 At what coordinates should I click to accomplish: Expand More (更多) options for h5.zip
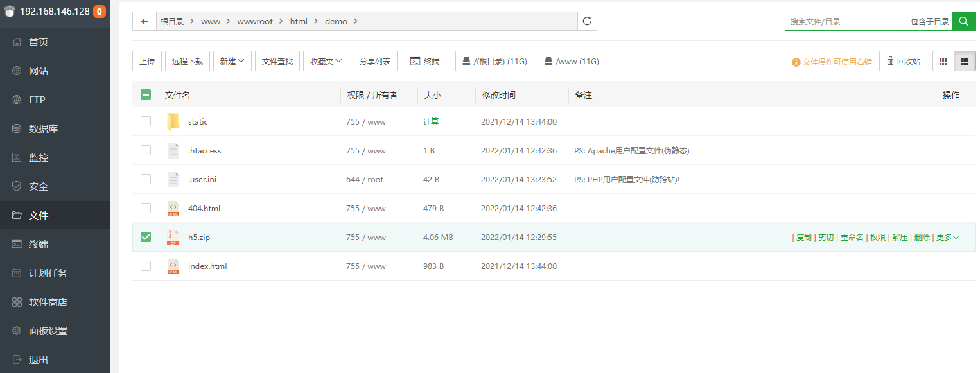click(947, 237)
